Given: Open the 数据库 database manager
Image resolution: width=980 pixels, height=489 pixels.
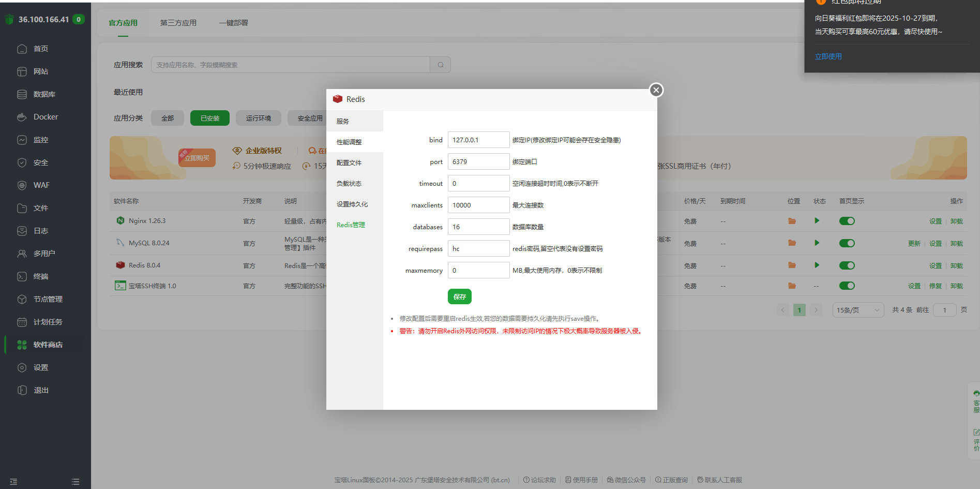Looking at the screenshot, I should [42, 94].
